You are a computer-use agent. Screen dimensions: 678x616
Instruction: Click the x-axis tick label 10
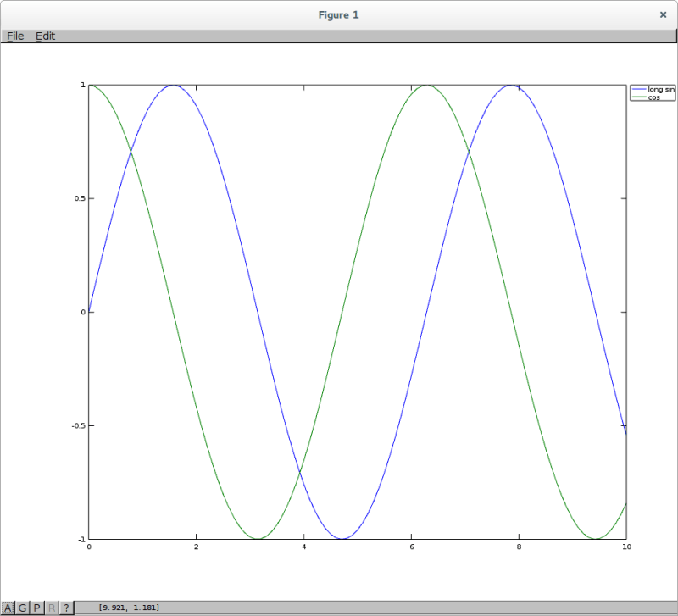tap(627, 547)
